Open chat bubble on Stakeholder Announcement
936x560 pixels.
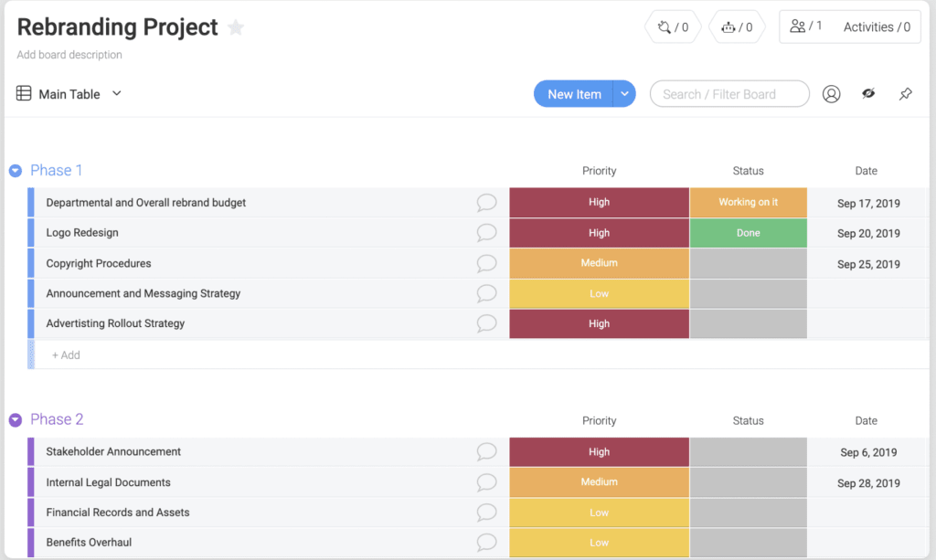pyautogui.click(x=485, y=451)
